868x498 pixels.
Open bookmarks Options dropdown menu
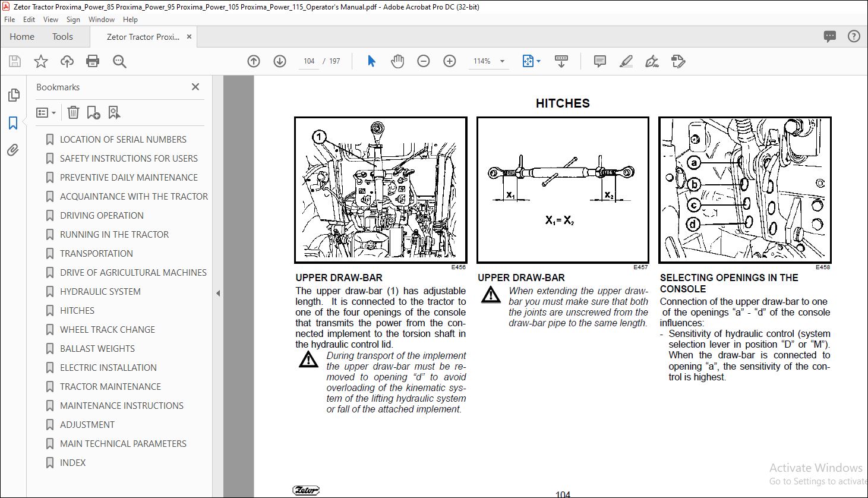(x=46, y=112)
